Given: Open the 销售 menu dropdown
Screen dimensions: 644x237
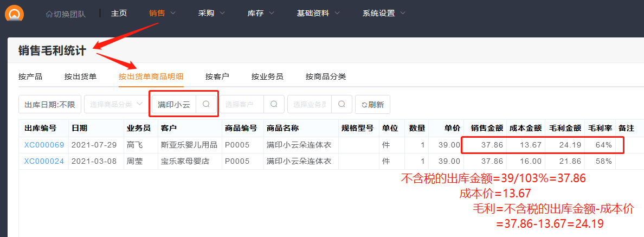Looking at the screenshot, I should tap(162, 13).
